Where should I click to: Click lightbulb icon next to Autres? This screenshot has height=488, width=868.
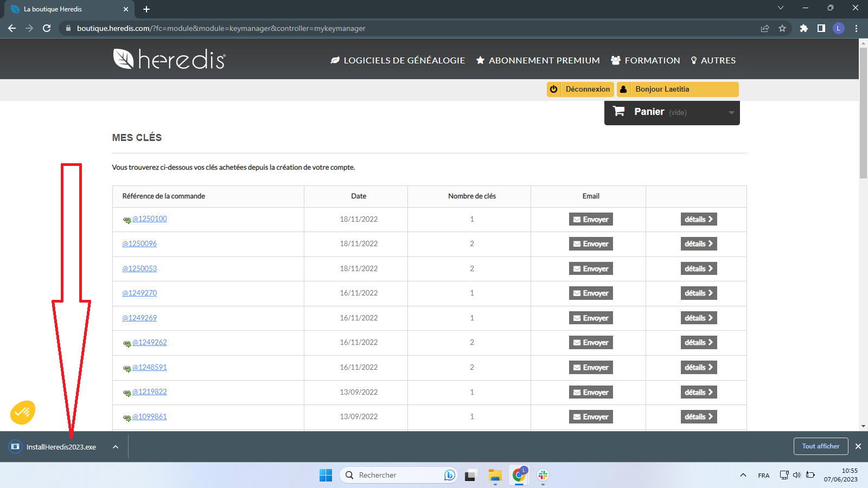pos(693,60)
